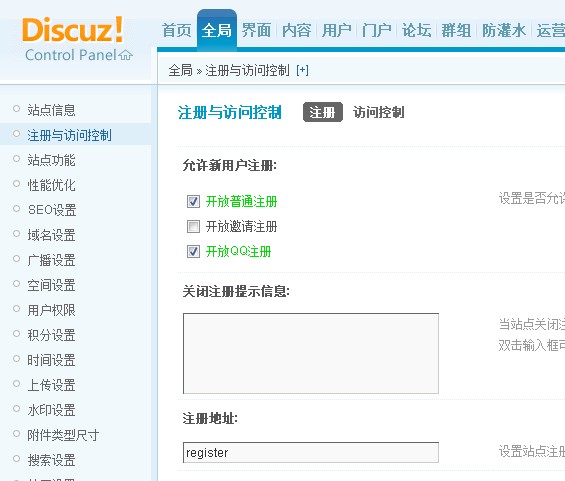Open the 论坛 navigation section
565x481 pixels.
click(x=417, y=30)
